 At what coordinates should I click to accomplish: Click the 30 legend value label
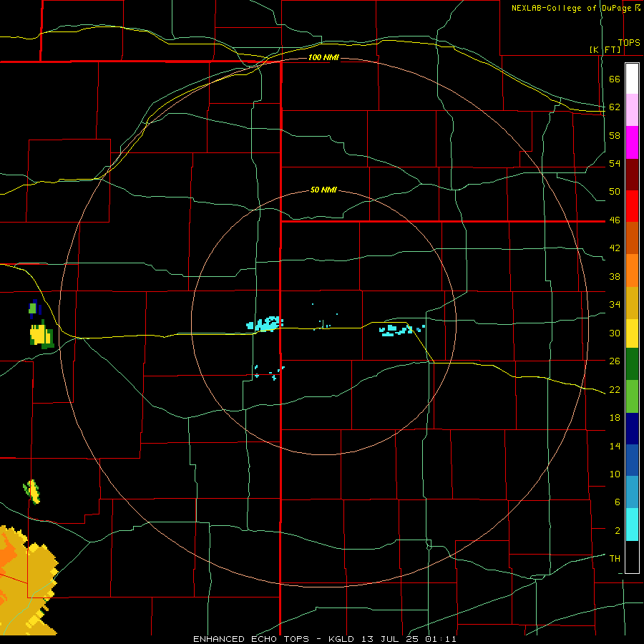click(x=615, y=333)
